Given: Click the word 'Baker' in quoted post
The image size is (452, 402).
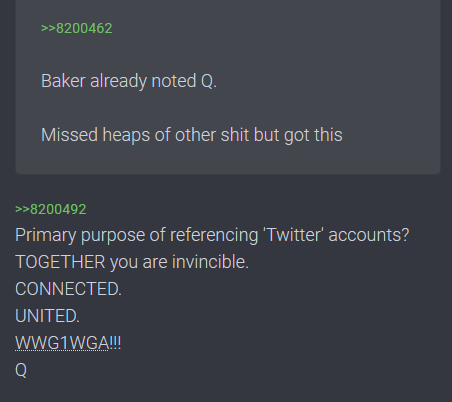Looking at the screenshot, I should coord(63,81).
